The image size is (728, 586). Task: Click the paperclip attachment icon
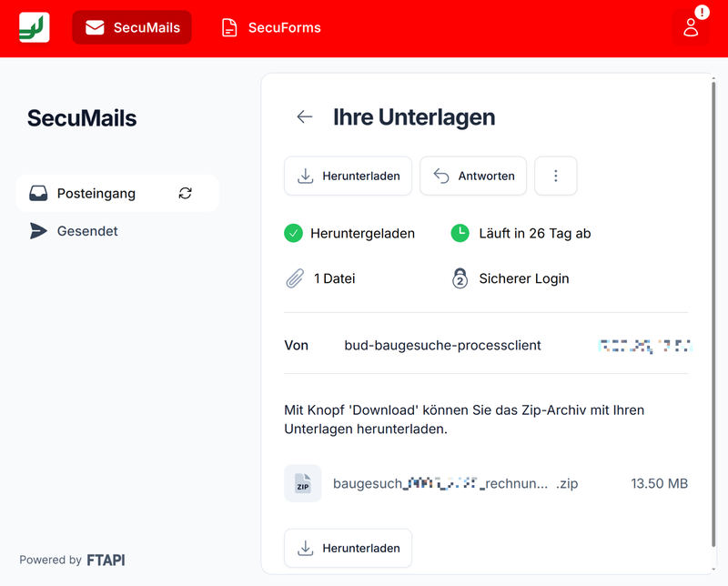pos(295,278)
